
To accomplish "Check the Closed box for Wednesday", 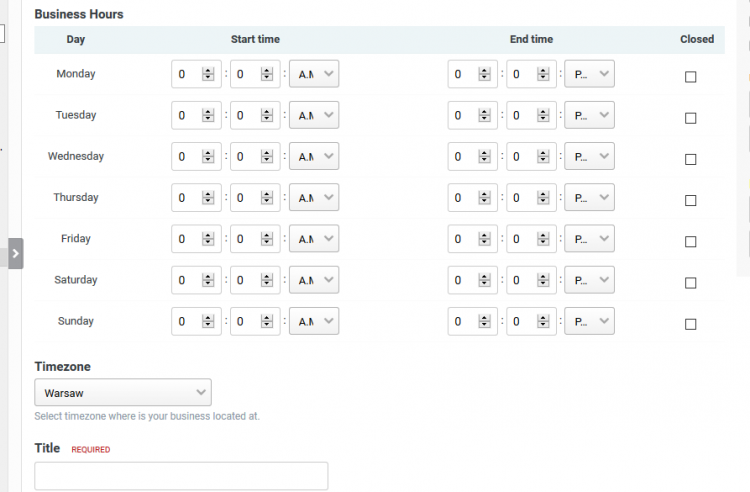I will [x=691, y=159].
